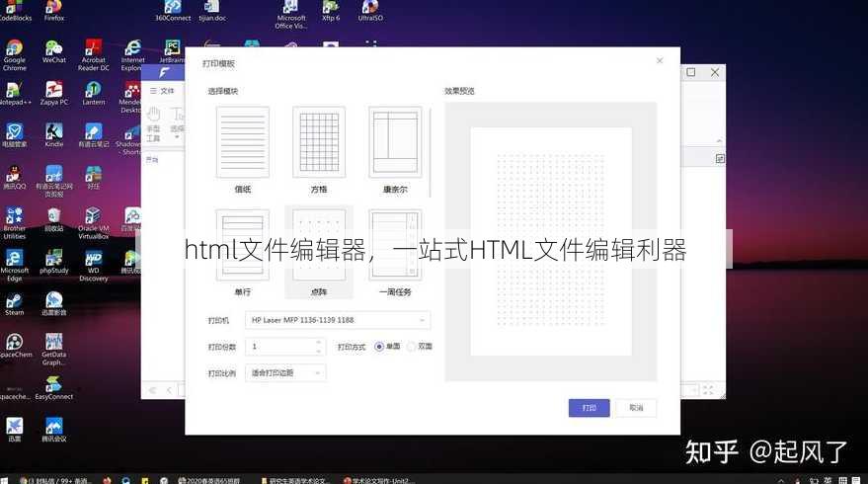Screen dimensions: 868x484
Task: Close the background application window
Action: coord(715,72)
